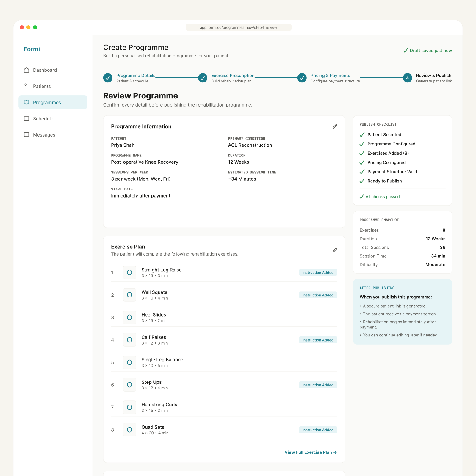Open Patients from the sidebar
Viewport: 476px width, 476px height.
53,86
